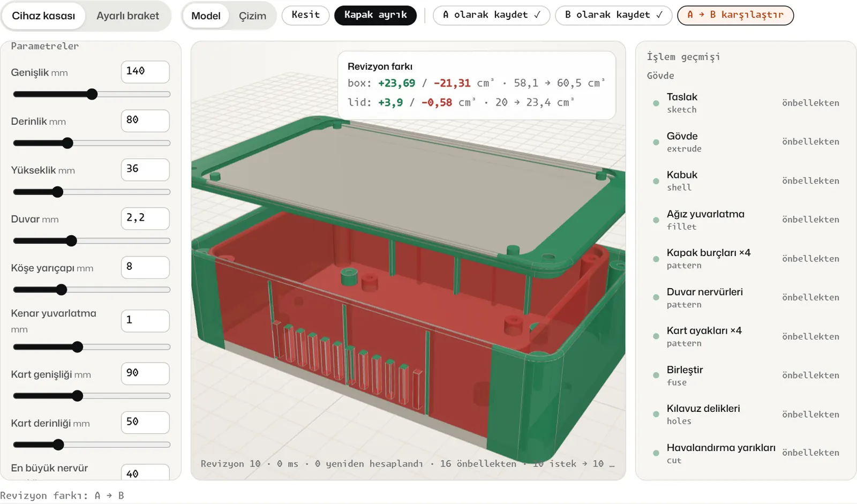Viewport: 857px width, 504px height.
Task: Click the Yükseklik slider handle
Action: click(58, 192)
